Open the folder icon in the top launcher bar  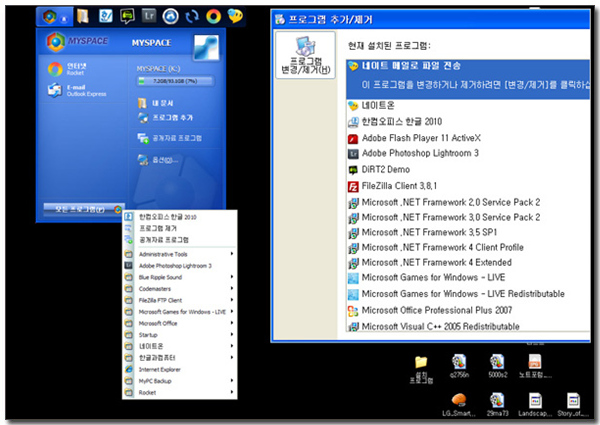83,16
